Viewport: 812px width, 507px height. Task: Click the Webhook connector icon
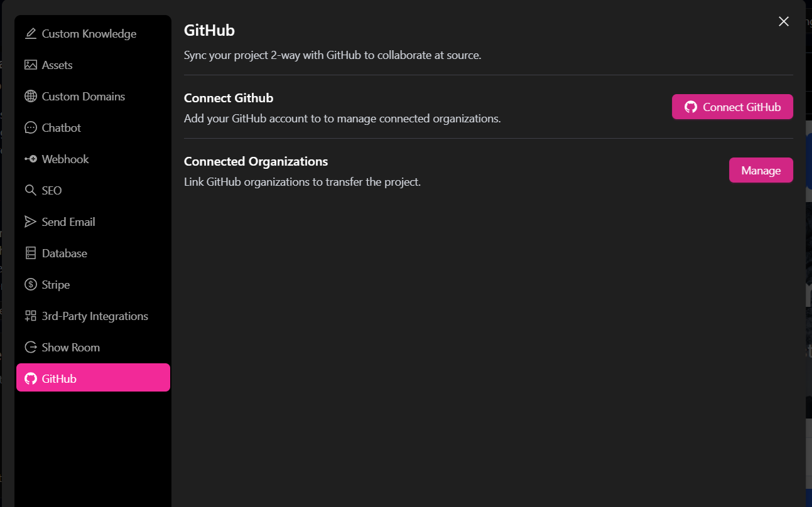coord(30,159)
